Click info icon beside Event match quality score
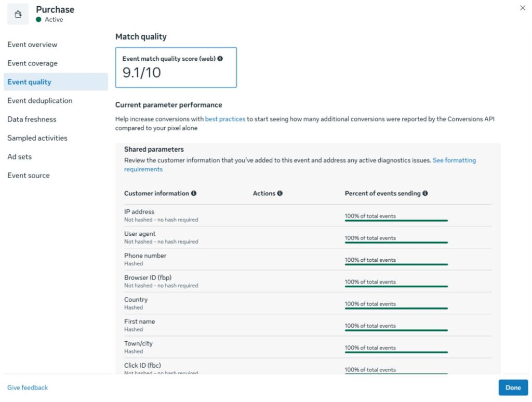532x402 pixels. click(x=220, y=59)
